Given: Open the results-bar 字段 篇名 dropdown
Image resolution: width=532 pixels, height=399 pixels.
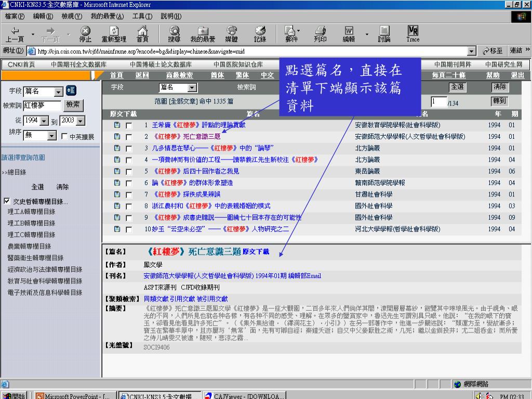Looking at the screenshot, I should 192,88.
